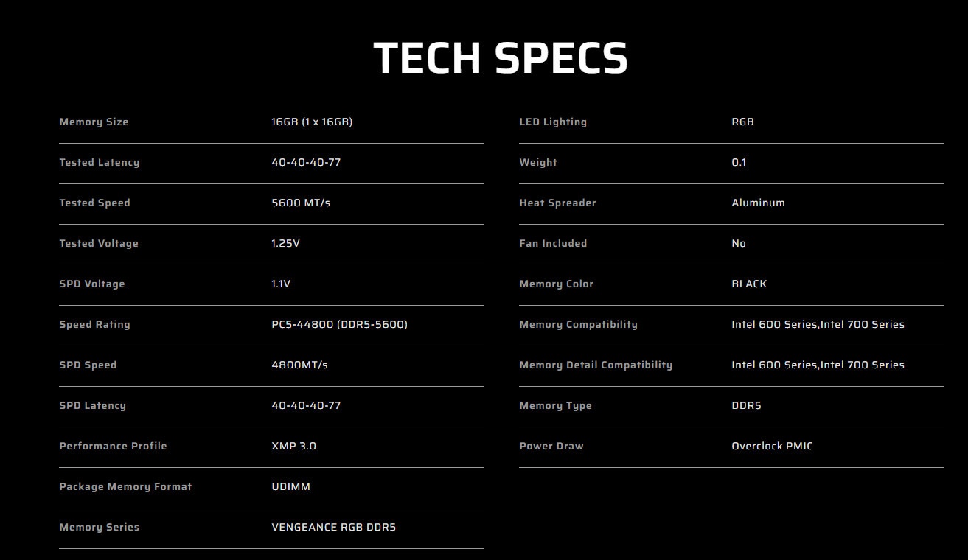Screen dimensions: 968x560
Task: Select the Memory Size label
Action: (94, 122)
